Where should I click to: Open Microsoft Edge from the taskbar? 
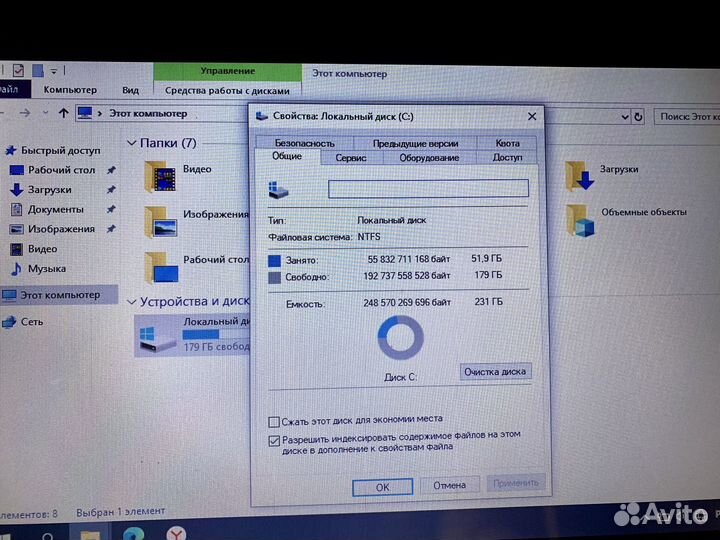point(134,534)
